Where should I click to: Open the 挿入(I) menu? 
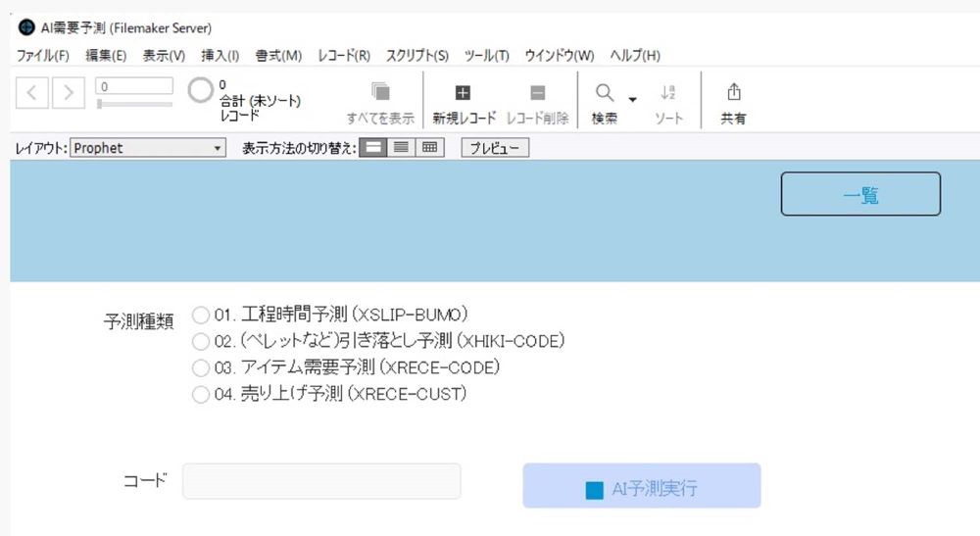coord(220,56)
